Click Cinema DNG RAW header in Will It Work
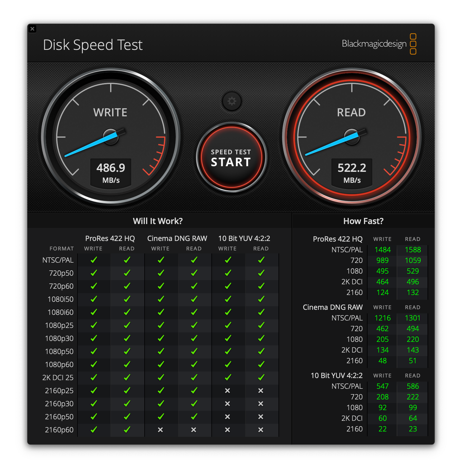462x476 pixels. (x=177, y=238)
